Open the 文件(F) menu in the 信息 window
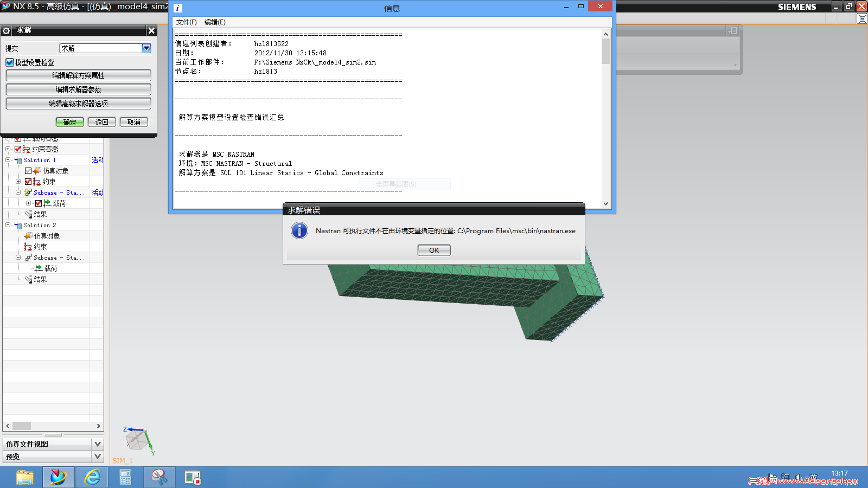This screenshot has width=868, height=488. (187, 22)
